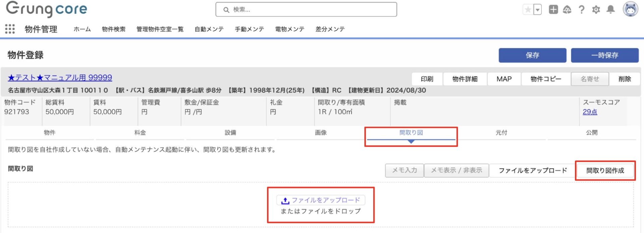Image resolution: width=644 pixels, height=233 pixels.
Task: Open the ★テスト★マニュアル用 99999 link
Action: (60, 78)
